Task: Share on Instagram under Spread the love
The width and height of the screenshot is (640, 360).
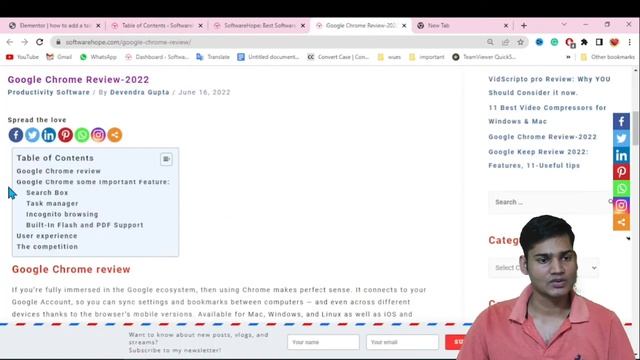Action: tap(98, 135)
